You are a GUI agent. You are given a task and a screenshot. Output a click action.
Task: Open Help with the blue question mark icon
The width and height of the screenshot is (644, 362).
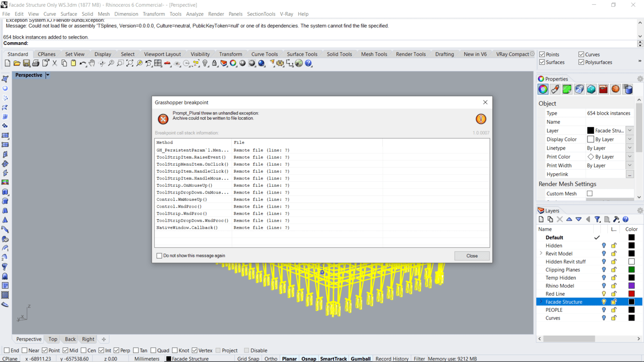(308, 63)
